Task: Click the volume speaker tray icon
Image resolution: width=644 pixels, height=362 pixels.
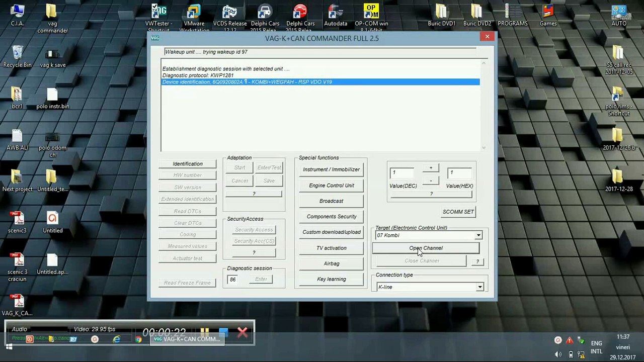Action: tap(558, 354)
